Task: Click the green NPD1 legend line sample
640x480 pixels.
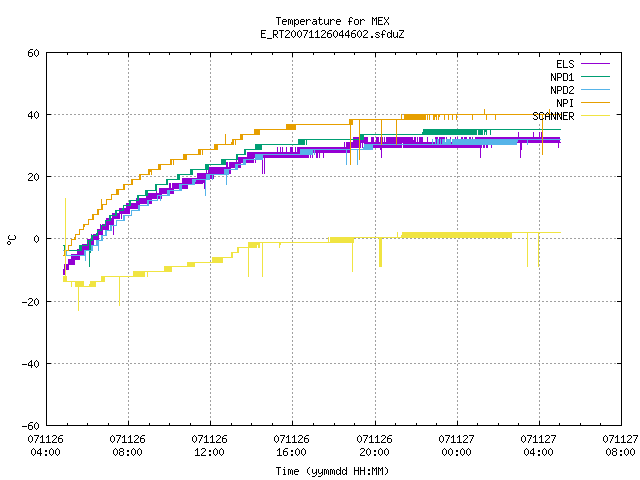Action: [596, 77]
